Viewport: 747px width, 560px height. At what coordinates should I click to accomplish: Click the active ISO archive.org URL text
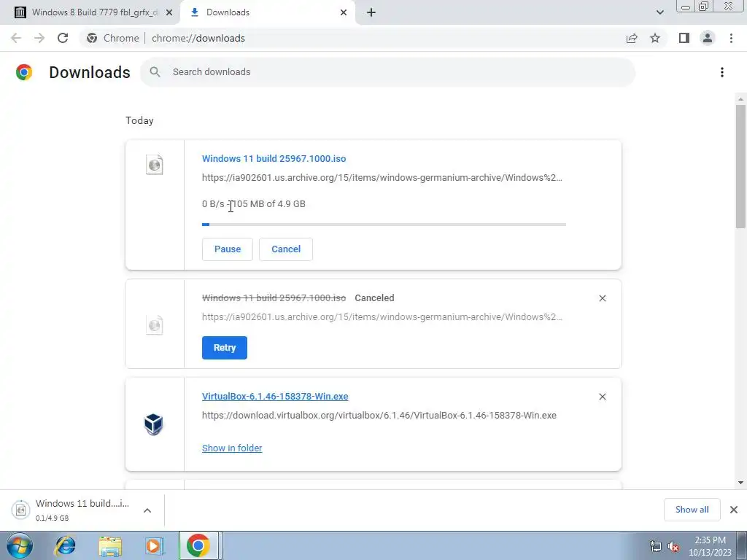click(x=382, y=178)
